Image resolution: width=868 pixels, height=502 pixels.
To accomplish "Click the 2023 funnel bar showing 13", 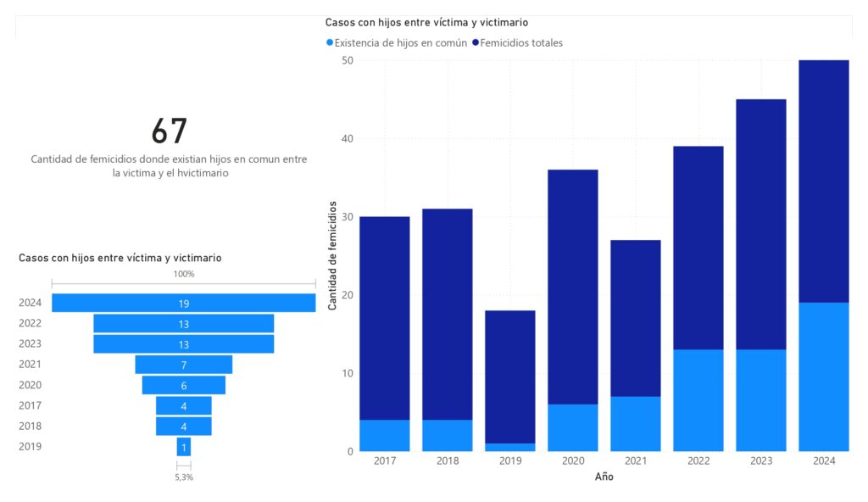I will [183, 343].
